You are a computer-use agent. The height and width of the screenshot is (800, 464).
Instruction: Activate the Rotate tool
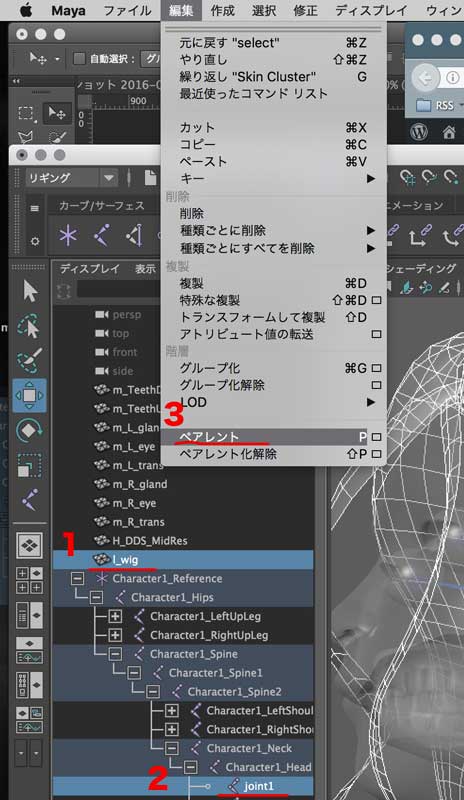point(29,431)
